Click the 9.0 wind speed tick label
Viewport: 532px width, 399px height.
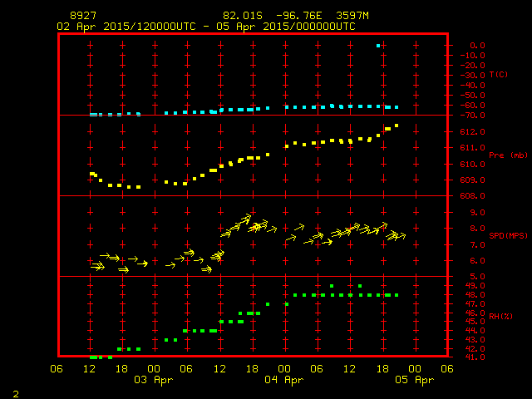click(x=477, y=213)
